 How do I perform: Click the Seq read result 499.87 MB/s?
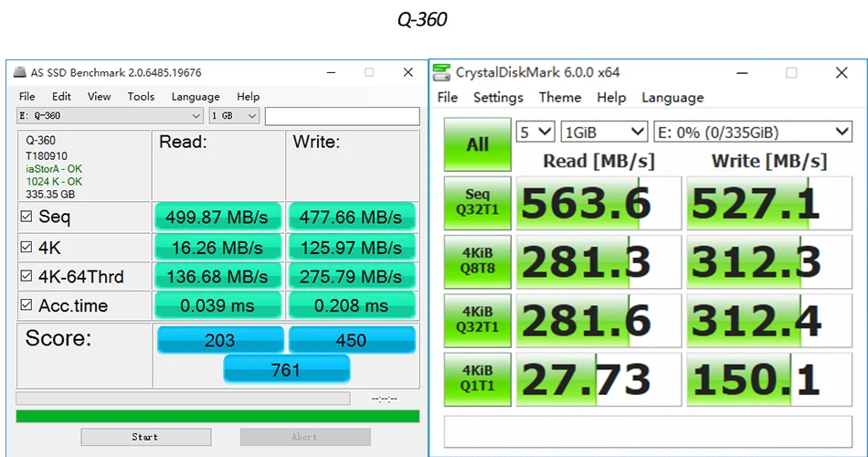(217, 217)
